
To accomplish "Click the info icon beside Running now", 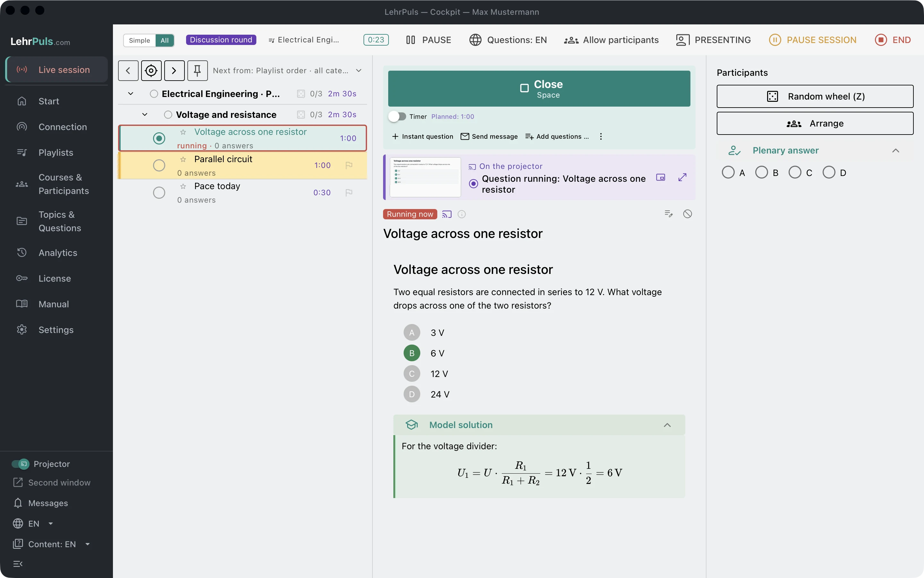I will tap(462, 214).
